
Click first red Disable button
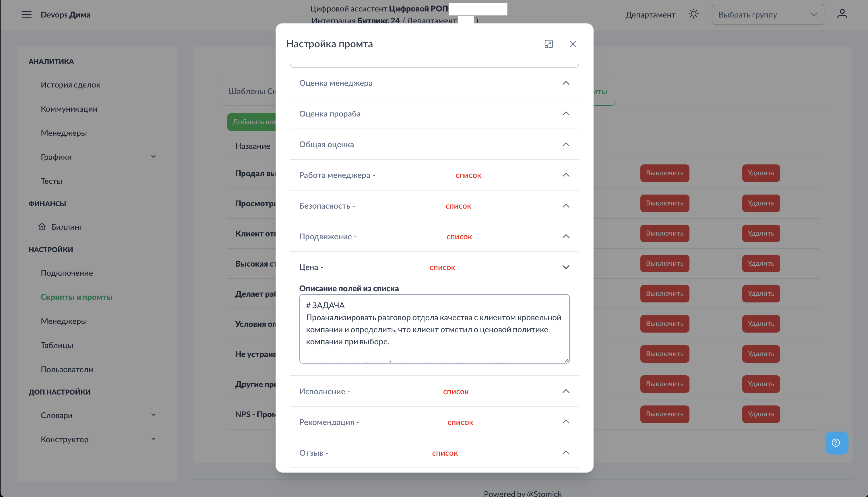coord(664,173)
